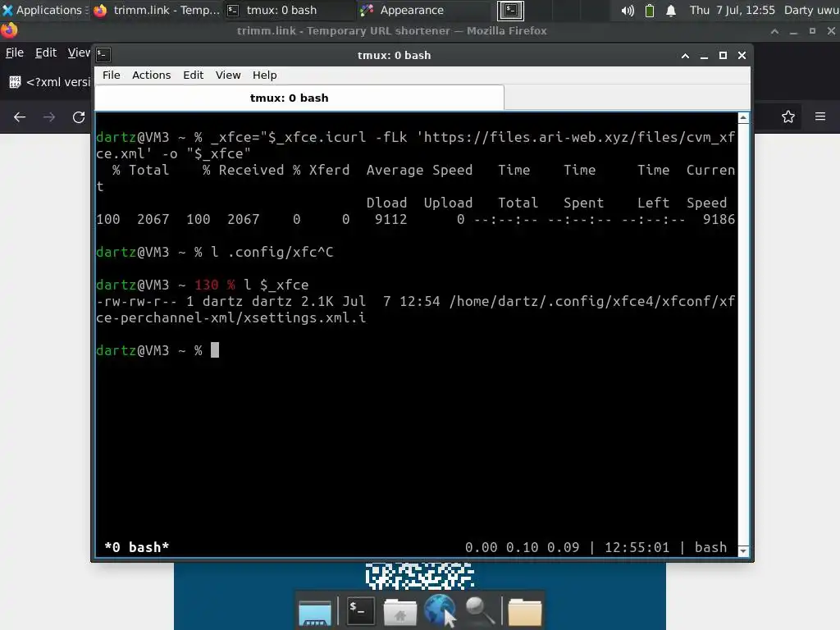This screenshot has width=840, height=630.
Task: Click the terminal icon in the top panel
Action: pos(510,10)
